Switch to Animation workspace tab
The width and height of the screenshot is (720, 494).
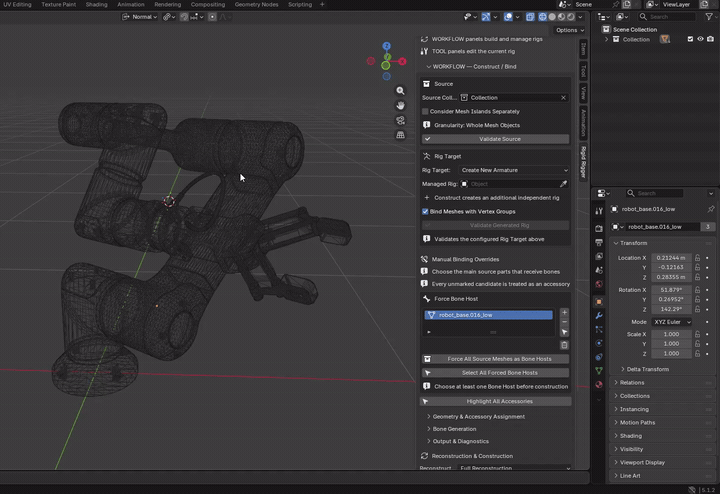click(x=131, y=5)
